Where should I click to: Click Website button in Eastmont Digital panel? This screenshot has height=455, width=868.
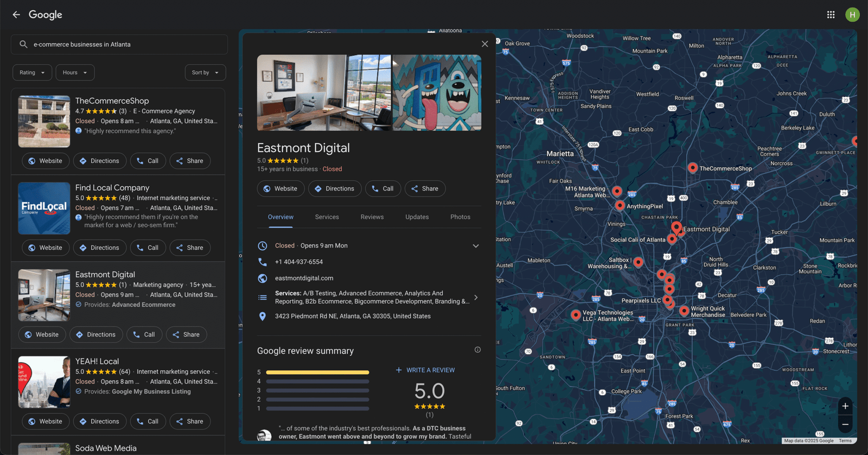click(x=280, y=188)
